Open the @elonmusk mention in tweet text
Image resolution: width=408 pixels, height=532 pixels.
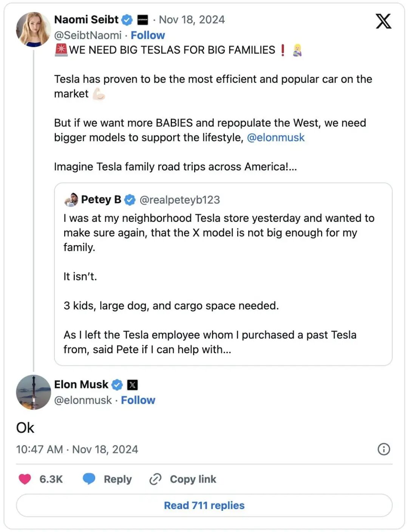pyautogui.click(x=275, y=138)
